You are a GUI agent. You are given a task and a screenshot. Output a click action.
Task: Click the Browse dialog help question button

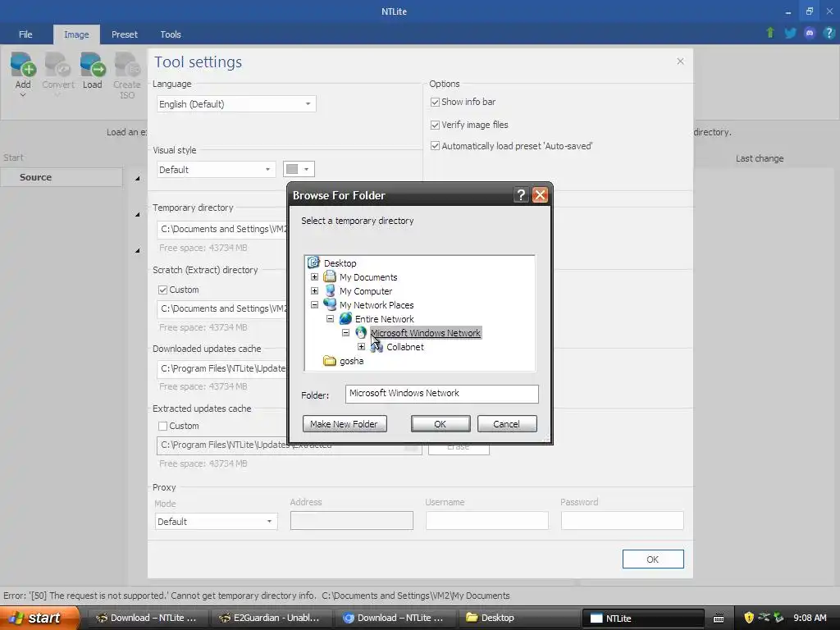point(520,195)
